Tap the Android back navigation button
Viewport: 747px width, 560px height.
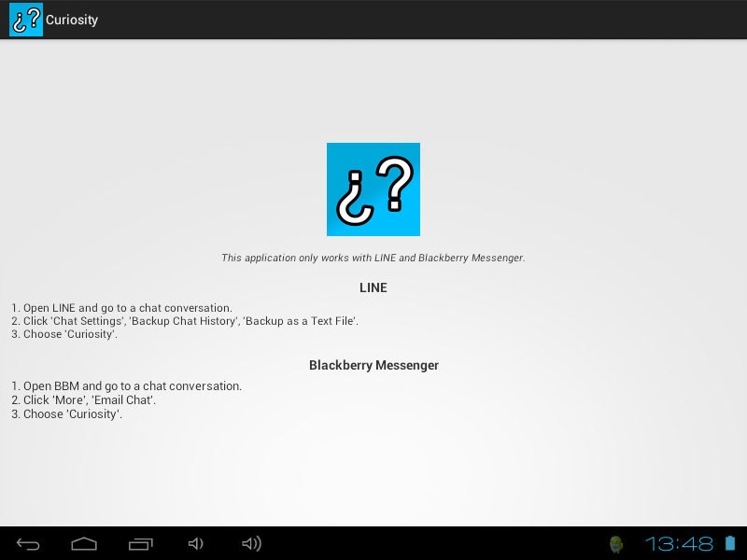[28, 544]
